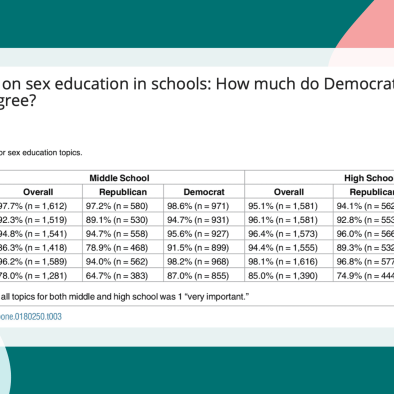Click the High School column group header
Image resolution: width=394 pixels, height=394 pixels.
[x=369, y=178]
